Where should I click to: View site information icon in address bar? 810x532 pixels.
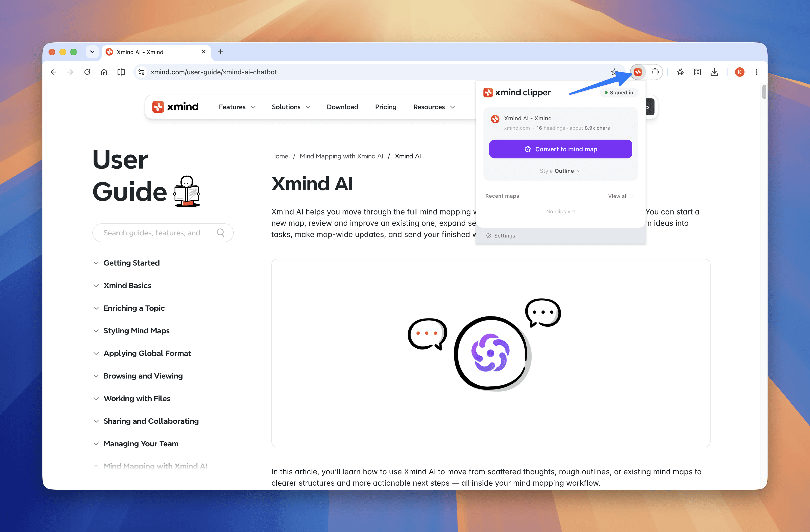(141, 72)
